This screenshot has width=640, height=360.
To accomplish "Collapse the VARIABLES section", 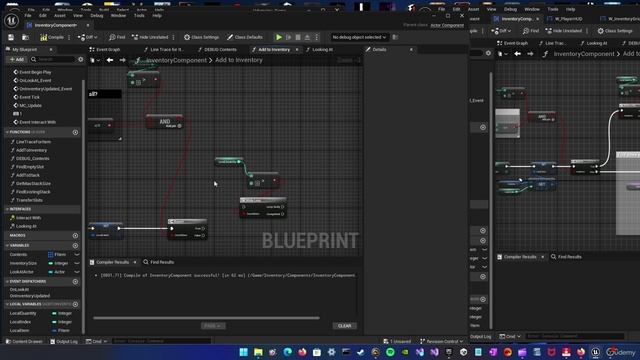I will click(7, 245).
